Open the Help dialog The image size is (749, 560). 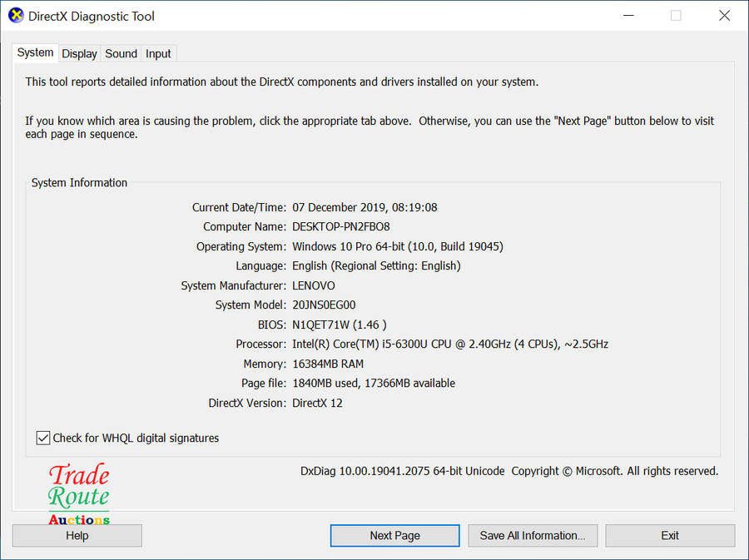click(x=77, y=535)
